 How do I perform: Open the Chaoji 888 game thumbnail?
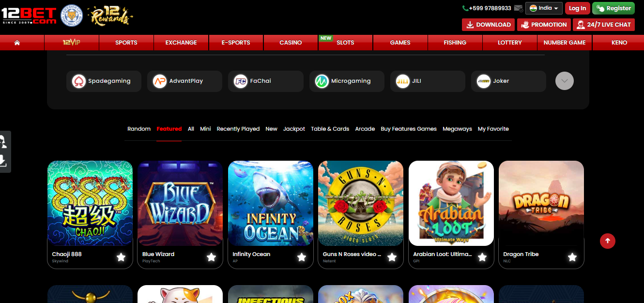(x=90, y=203)
